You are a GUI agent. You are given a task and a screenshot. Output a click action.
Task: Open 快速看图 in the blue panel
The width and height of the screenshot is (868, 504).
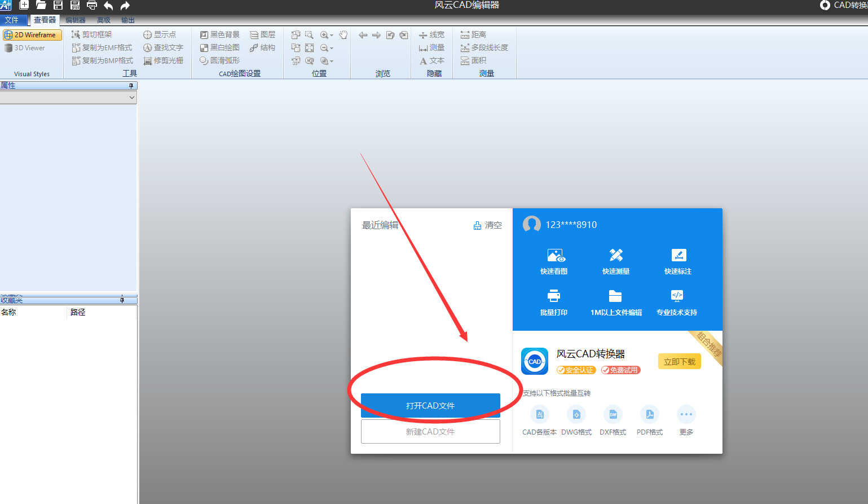(x=554, y=261)
